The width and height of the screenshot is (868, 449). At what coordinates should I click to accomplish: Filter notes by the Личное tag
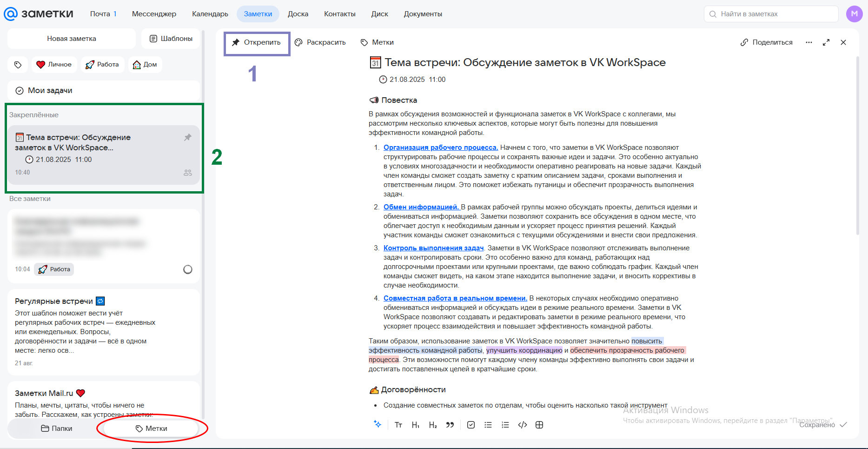point(54,65)
